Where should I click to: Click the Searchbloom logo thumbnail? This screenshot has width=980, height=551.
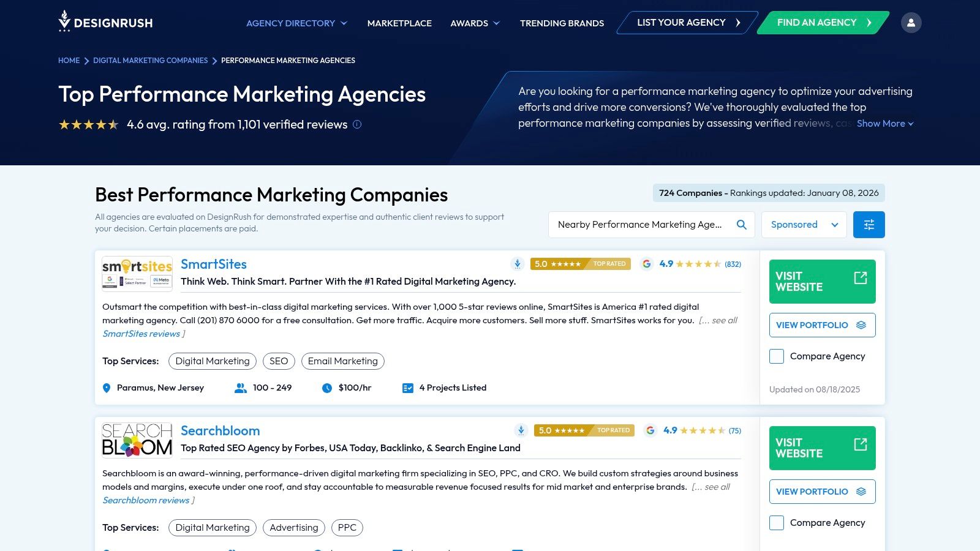click(x=137, y=440)
